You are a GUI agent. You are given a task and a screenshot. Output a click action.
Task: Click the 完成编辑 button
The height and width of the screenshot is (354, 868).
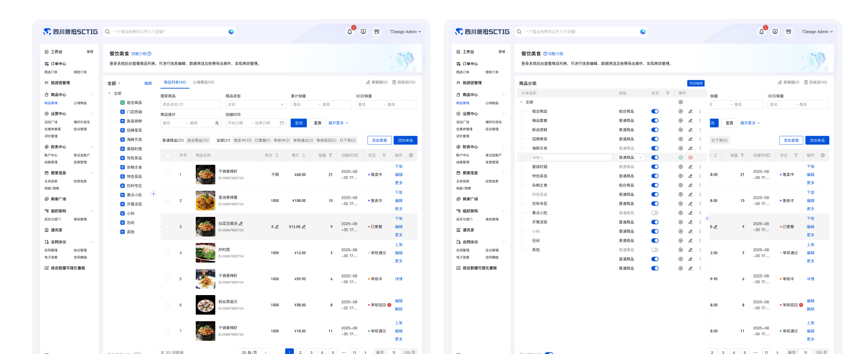695,84
